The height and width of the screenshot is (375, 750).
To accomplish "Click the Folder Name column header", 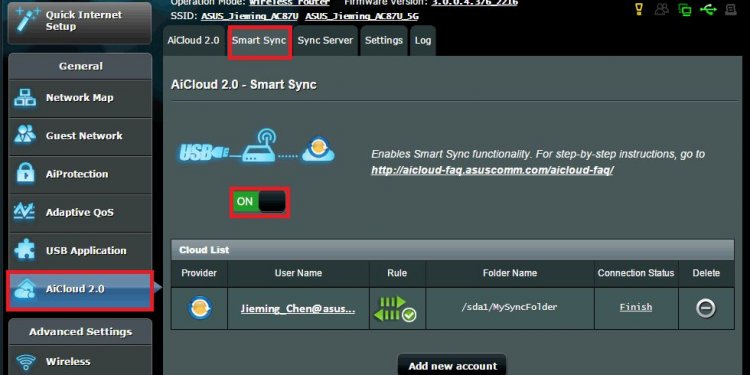I will [510, 273].
